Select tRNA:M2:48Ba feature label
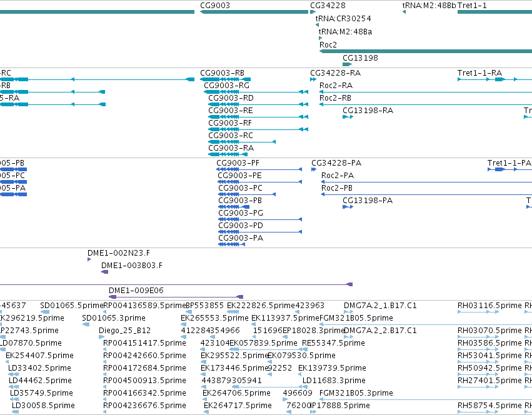Viewport: 532px width, 415px height. 345,31
